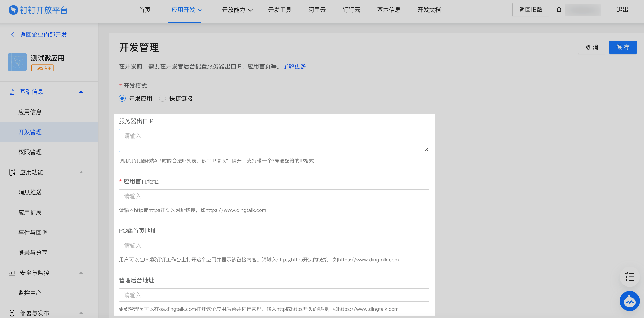Viewport: 644px width, 318px height.
Task: Focus the 服务器出口IP text area
Action: tap(274, 140)
